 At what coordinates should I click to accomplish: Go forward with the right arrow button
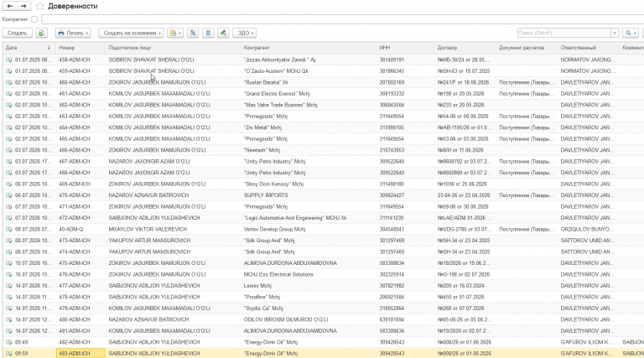(23, 6)
